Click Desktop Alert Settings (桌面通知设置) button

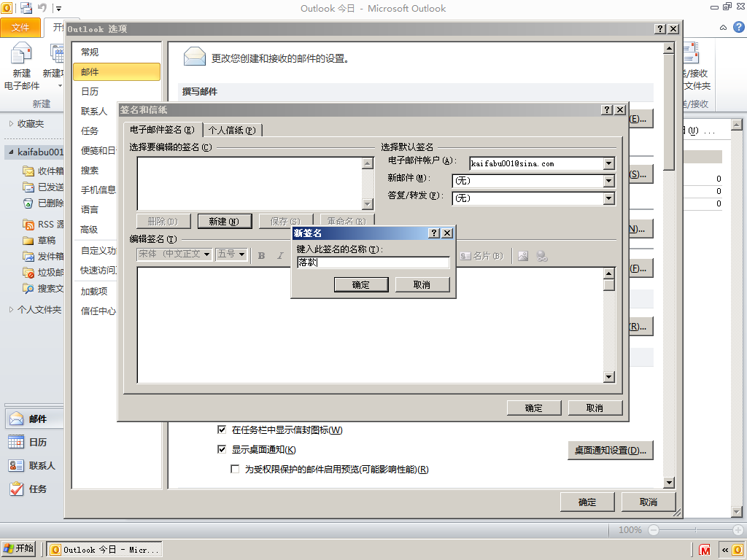click(611, 450)
